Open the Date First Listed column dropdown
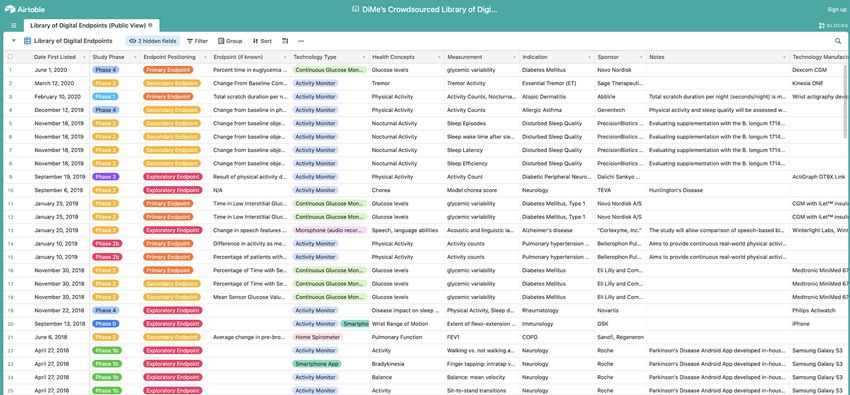This screenshot has width=850, height=395. click(x=84, y=57)
